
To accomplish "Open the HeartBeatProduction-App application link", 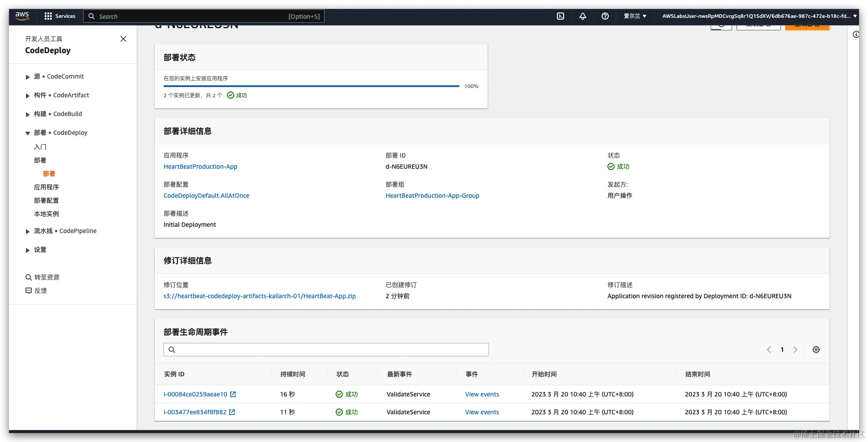I will coord(200,167).
